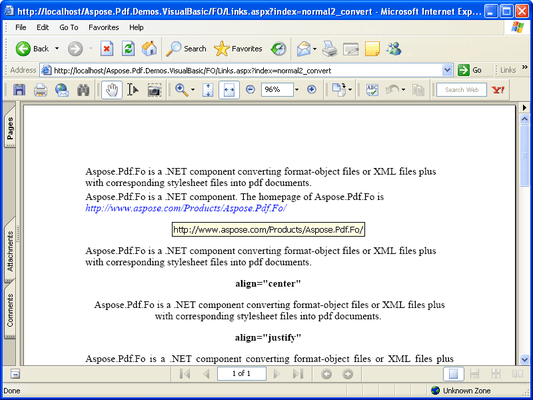Expand the Address bar URL dropdown
The image size is (533, 400).
(x=448, y=70)
